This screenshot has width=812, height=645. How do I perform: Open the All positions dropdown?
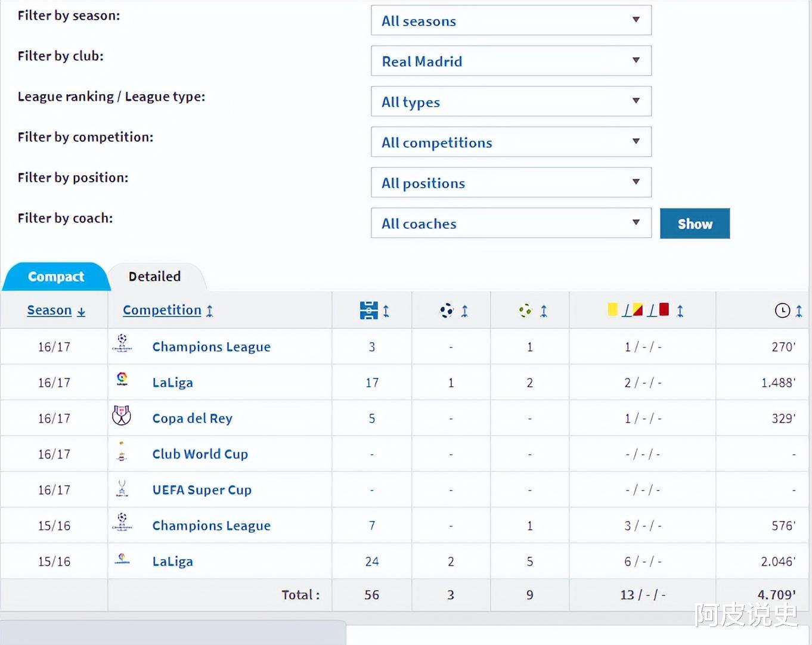(x=511, y=182)
